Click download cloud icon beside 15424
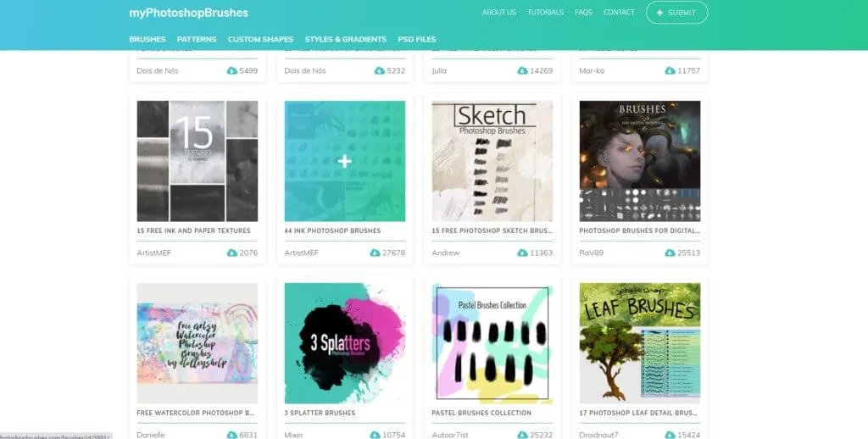The height and width of the screenshot is (439, 868). 670,435
